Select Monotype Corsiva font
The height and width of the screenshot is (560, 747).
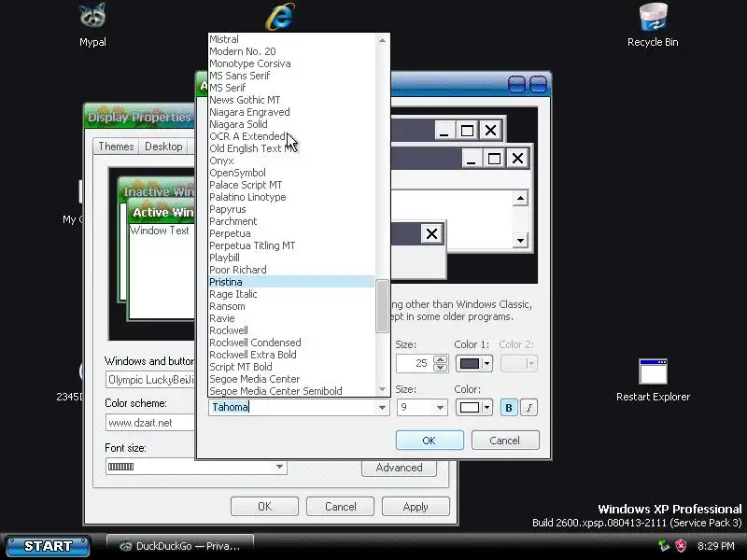pyautogui.click(x=291, y=63)
